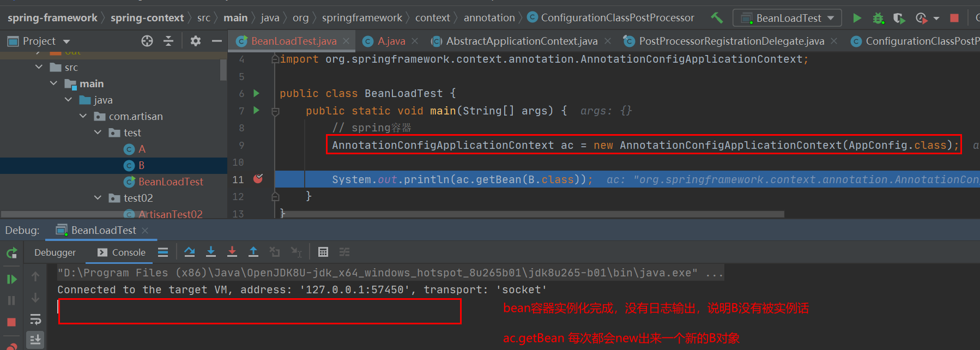Build the project with the hammer icon
980x350 pixels.
(717, 18)
